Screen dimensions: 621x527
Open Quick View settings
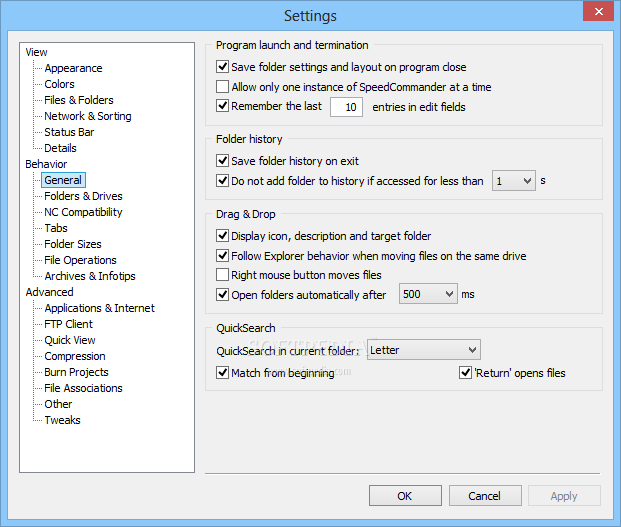[70, 340]
